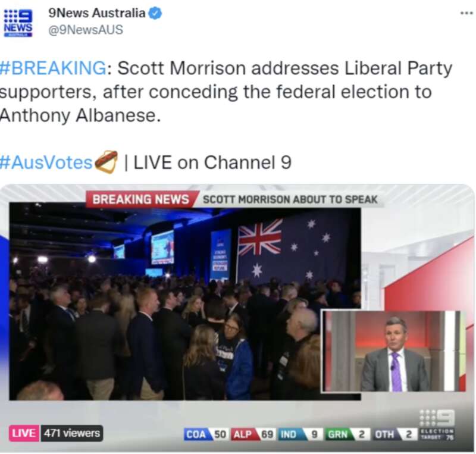Open the #AusVotes hashtag link
The width and height of the screenshot is (476, 454).
pyautogui.click(x=46, y=162)
